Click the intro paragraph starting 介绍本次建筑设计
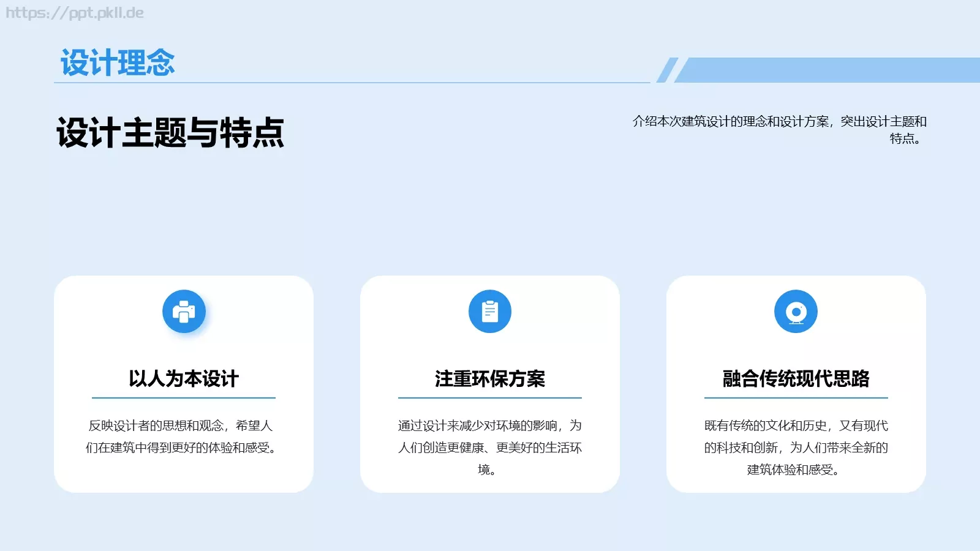Viewport: 980px width, 551px height. click(779, 130)
